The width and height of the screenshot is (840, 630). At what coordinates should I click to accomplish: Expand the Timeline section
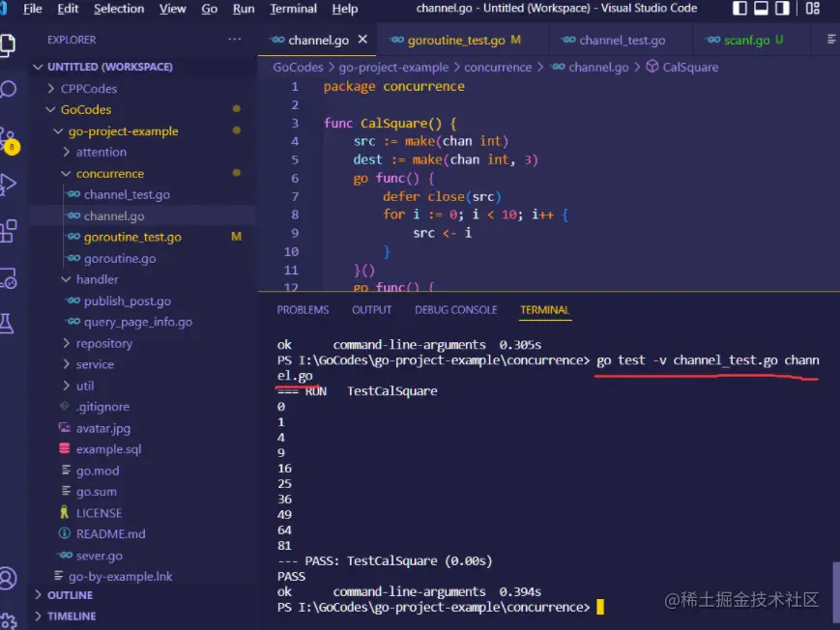(x=72, y=616)
